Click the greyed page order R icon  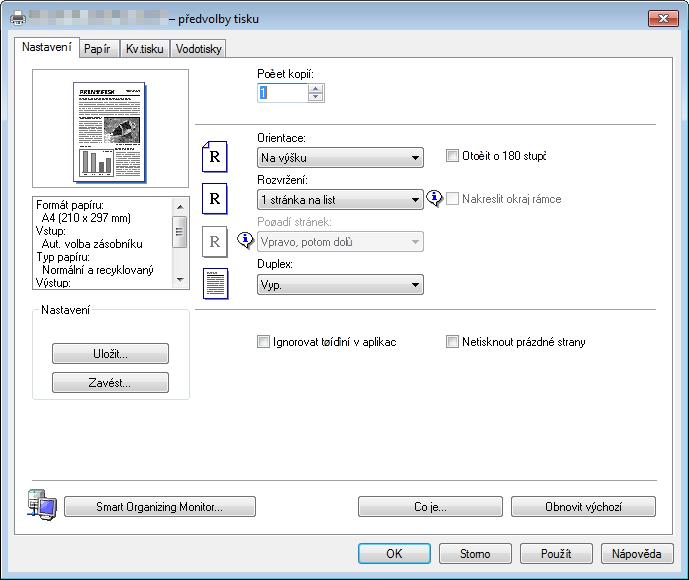click(214, 241)
